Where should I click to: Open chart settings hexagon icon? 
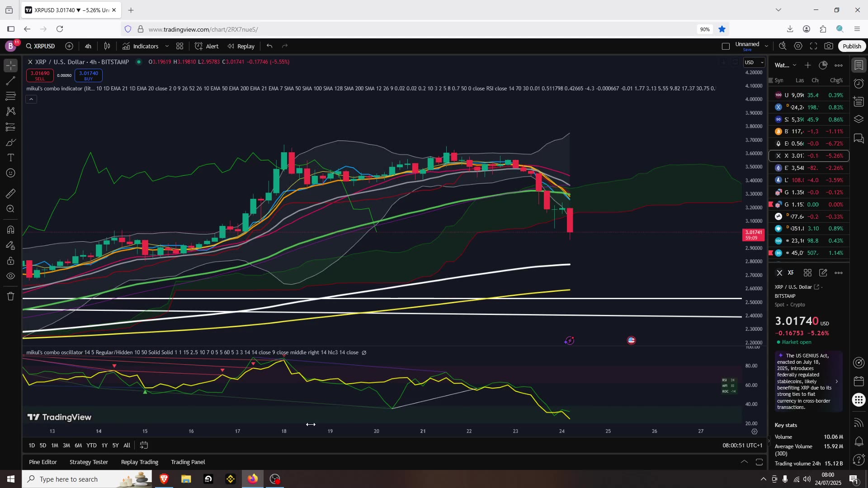[798, 46]
